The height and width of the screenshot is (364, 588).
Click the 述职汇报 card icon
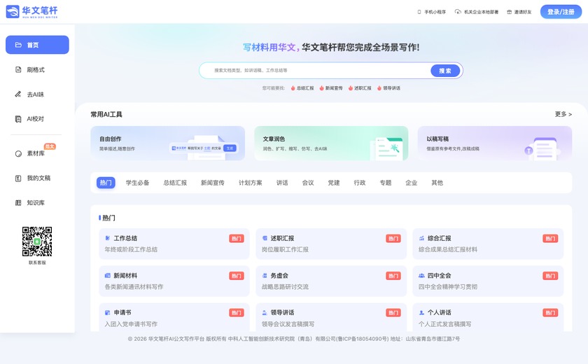(265, 238)
